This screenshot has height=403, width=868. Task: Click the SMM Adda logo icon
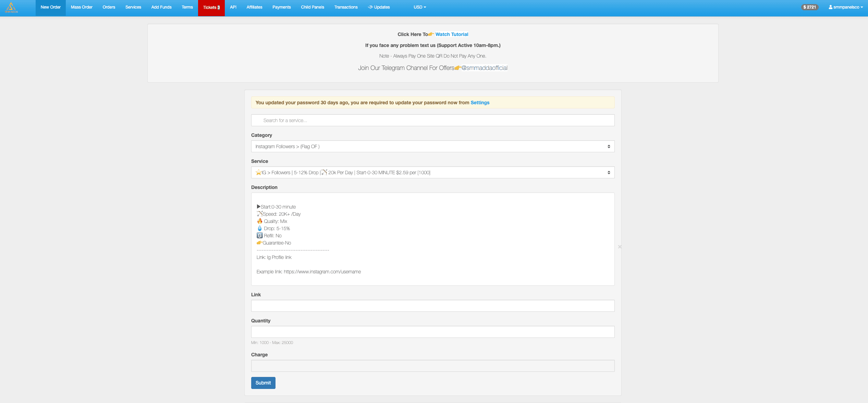11,7
